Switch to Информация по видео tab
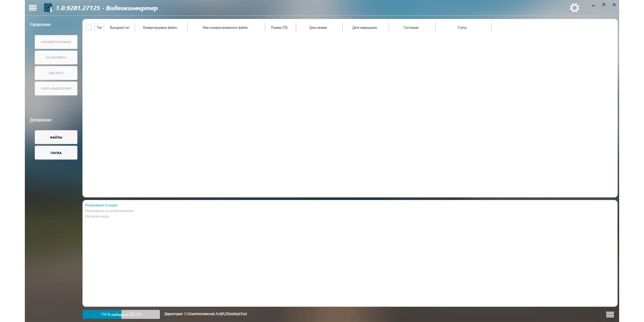Viewport: 644px width, 322px height. pos(101,205)
